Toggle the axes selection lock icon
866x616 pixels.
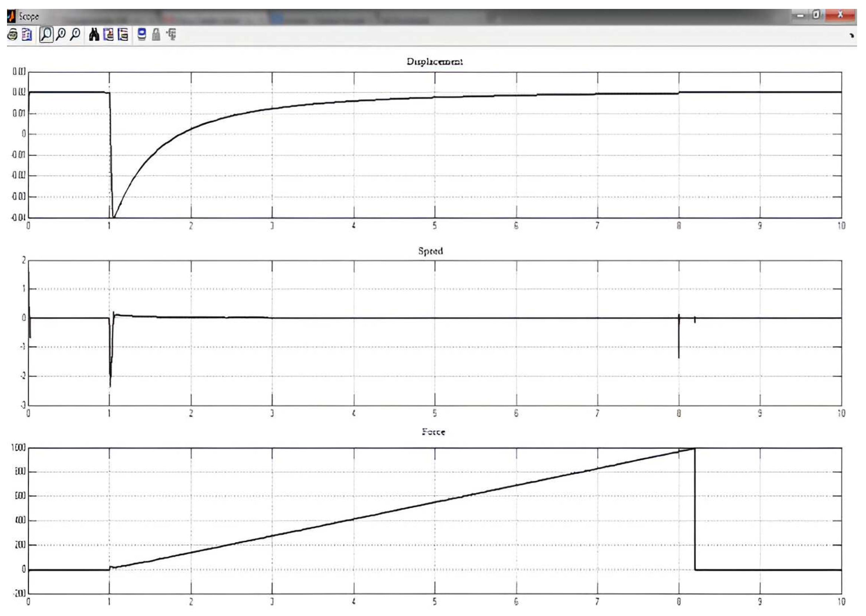pos(156,35)
